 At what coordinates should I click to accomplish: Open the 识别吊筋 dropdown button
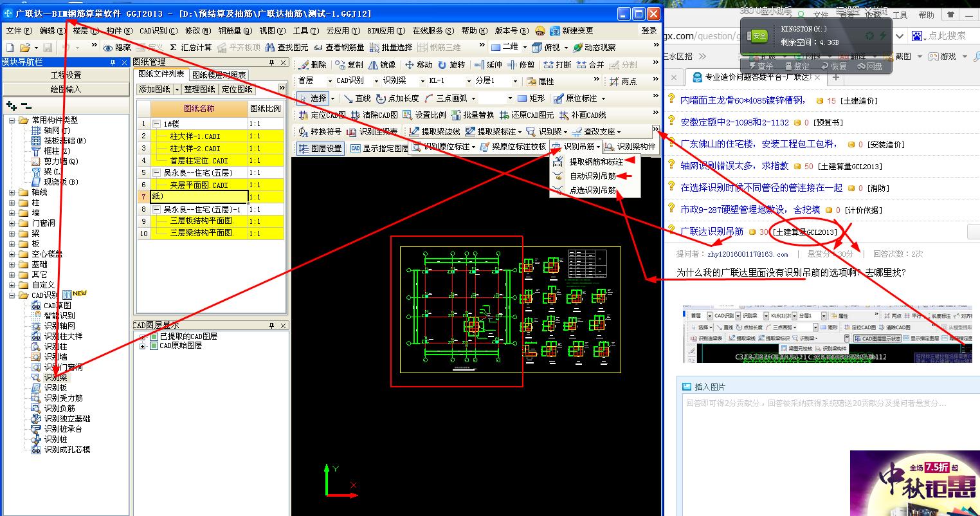577,147
